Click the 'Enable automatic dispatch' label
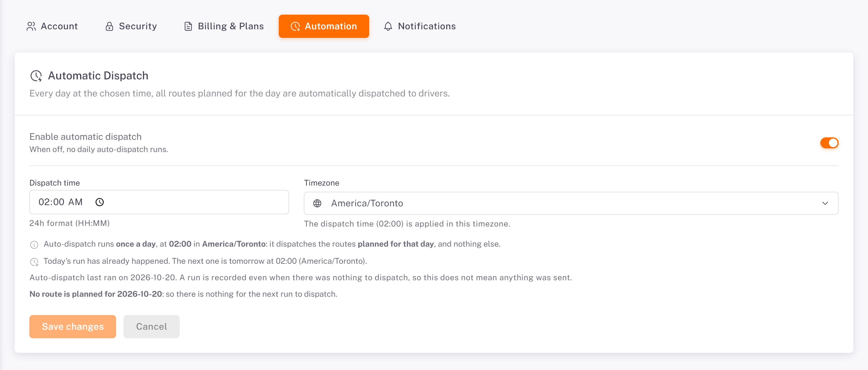This screenshot has width=868, height=370. click(86, 137)
